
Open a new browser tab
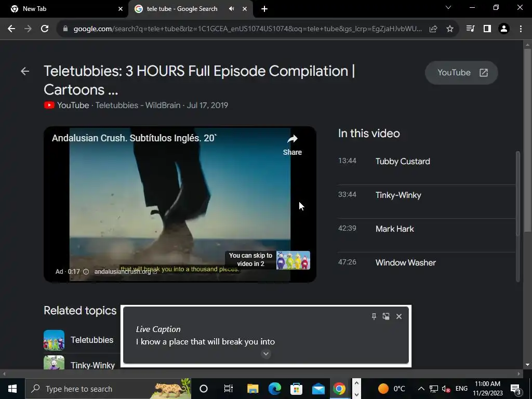pos(264,9)
